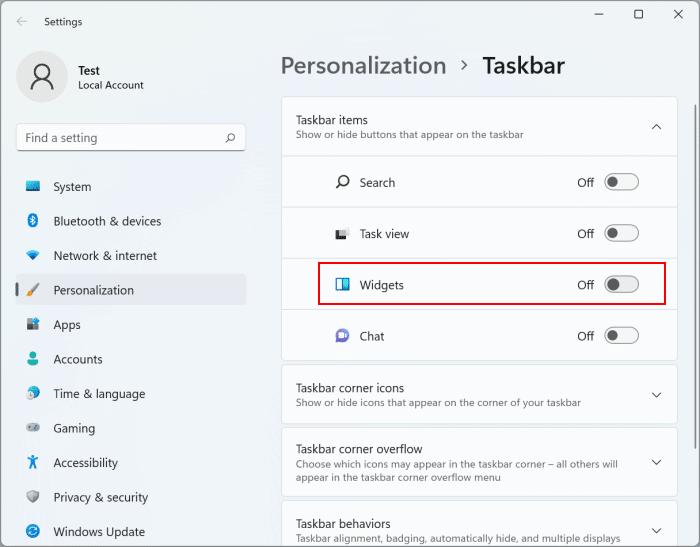The image size is (700, 547).
Task: Open Network & internet via Wi-Fi icon
Action: click(x=33, y=256)
